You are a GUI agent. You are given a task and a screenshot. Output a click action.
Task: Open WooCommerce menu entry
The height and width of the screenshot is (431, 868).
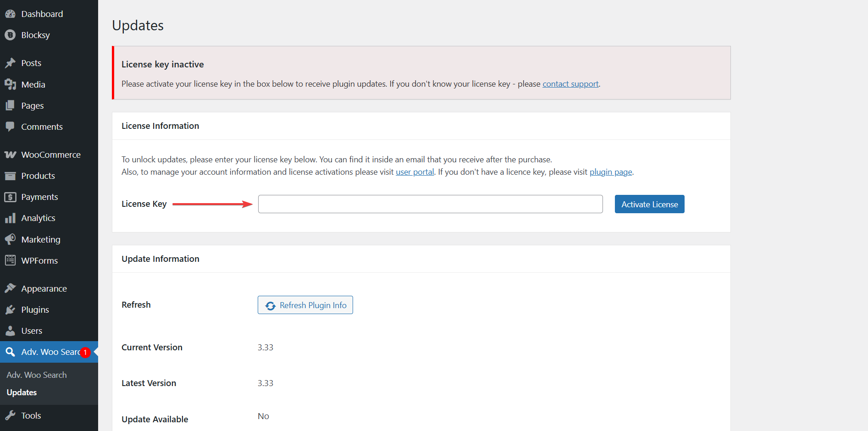51,155
